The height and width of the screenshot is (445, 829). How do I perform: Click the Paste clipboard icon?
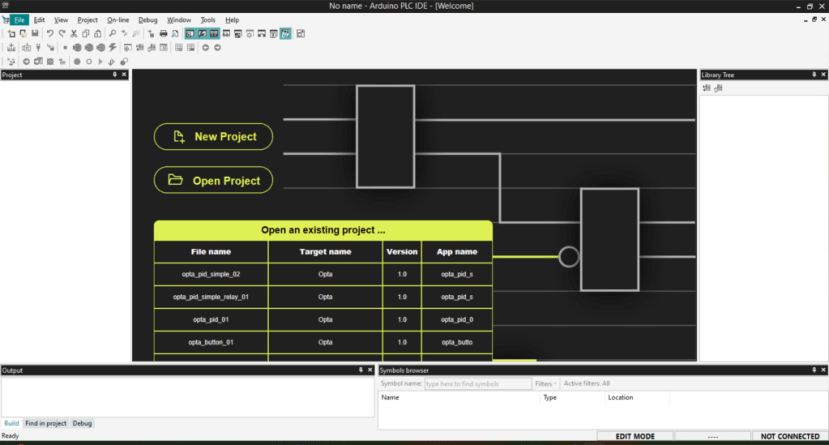coord(98,34)
